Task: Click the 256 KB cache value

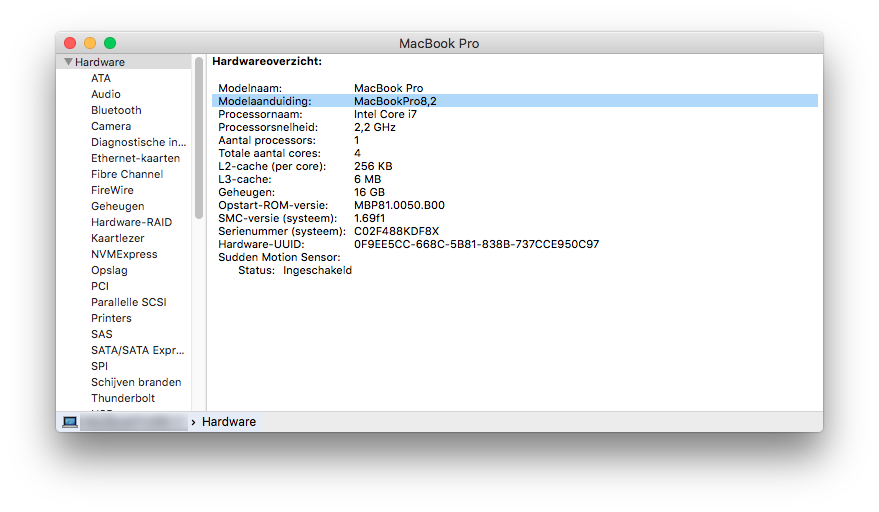Action: pos(373,166)
